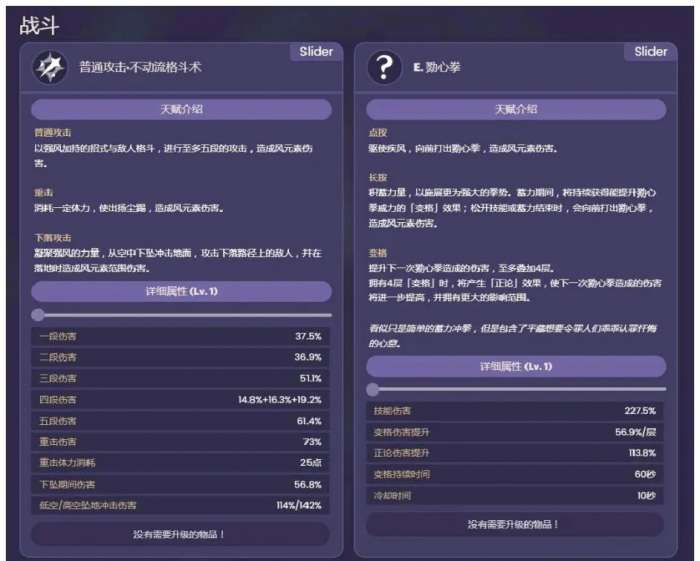Expand 详细属性 (Lv. 1) in right card
This screenshot has width=700, height=561.
(x=515, y=366)
